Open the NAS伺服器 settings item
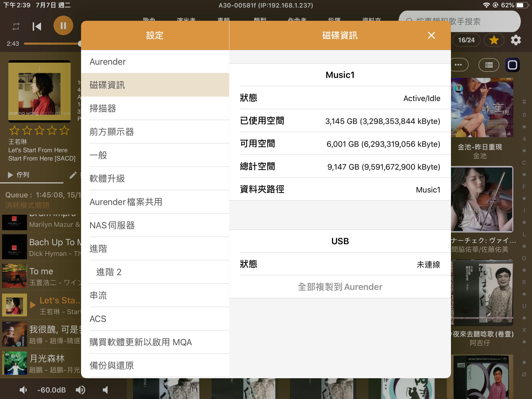Viewport: 532px width, 399px height. click(x=155, y=225)
